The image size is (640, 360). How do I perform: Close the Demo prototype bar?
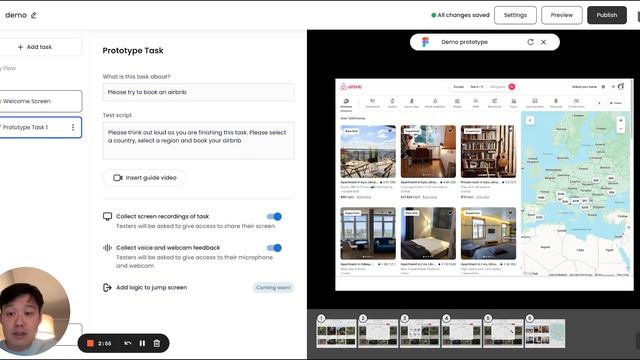pos(543,42)
